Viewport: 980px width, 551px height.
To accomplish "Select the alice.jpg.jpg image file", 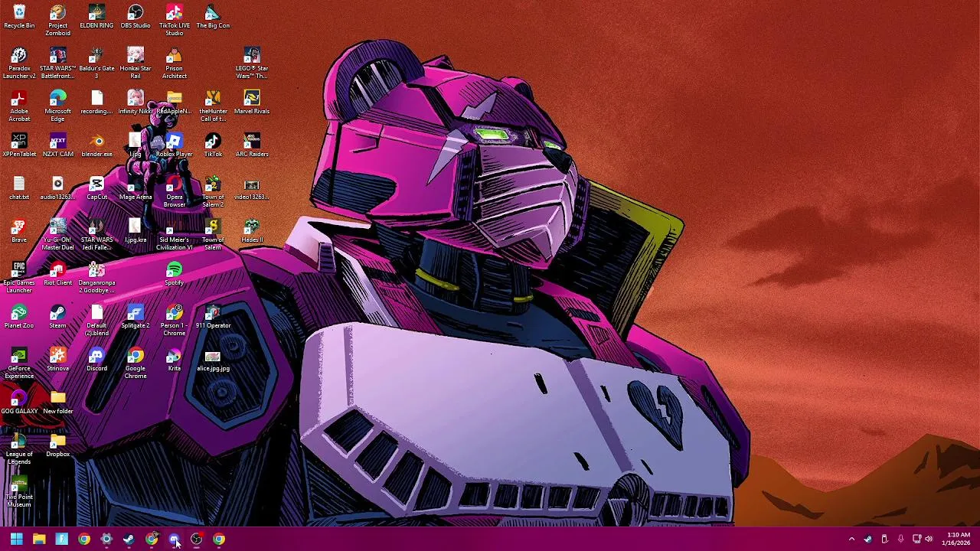I will coord(213,360).
